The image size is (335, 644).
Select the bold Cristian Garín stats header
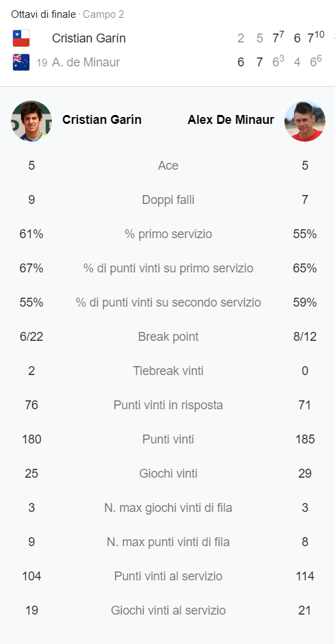click(102, 120)
